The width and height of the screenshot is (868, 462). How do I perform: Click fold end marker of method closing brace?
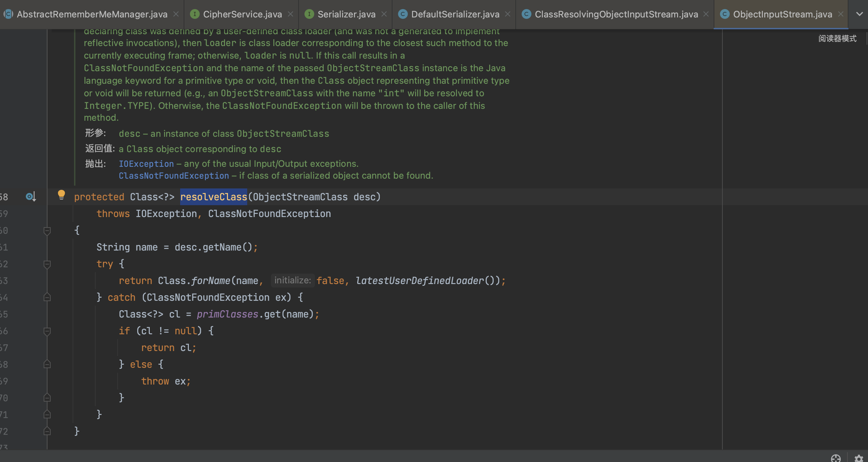point(47,431)
